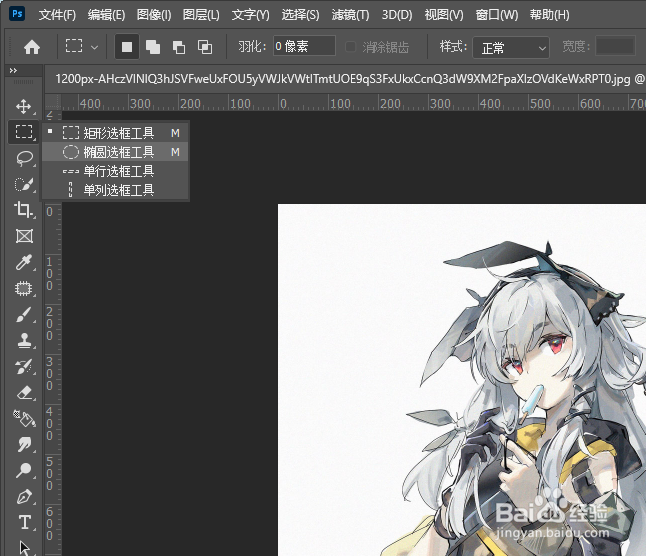646x556 pixels.
Task: Click the 宽度 width input field
Action: [616, 46]
